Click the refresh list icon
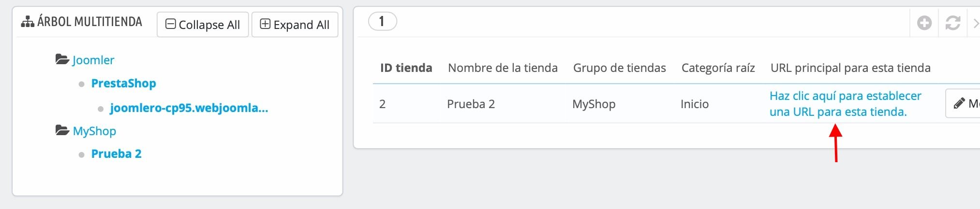The image size is (980, 209). (x=952, y=23)
